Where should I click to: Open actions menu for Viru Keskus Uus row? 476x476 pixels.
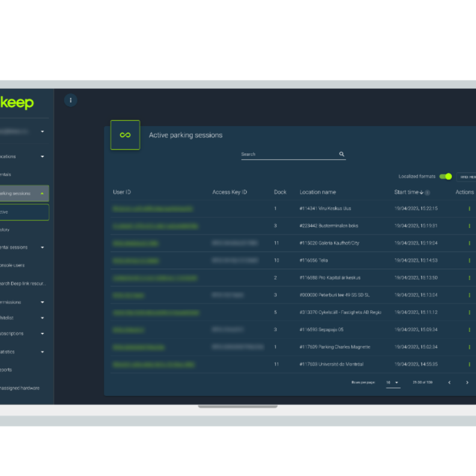coord(469,209)
